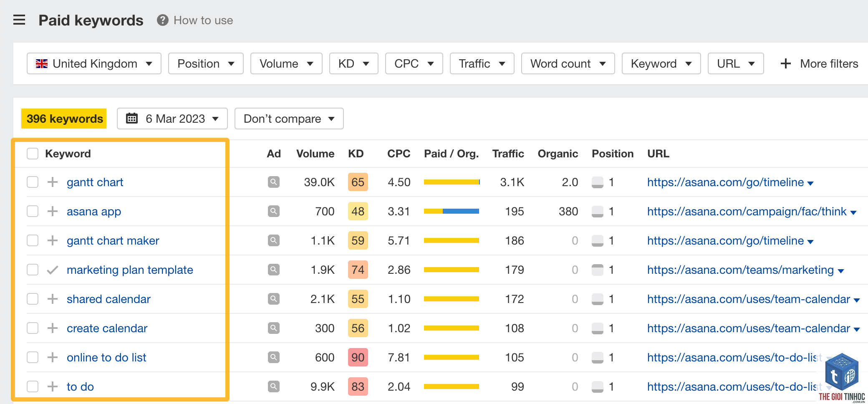Click the plus icon beside create calendar

pos(52,328)
